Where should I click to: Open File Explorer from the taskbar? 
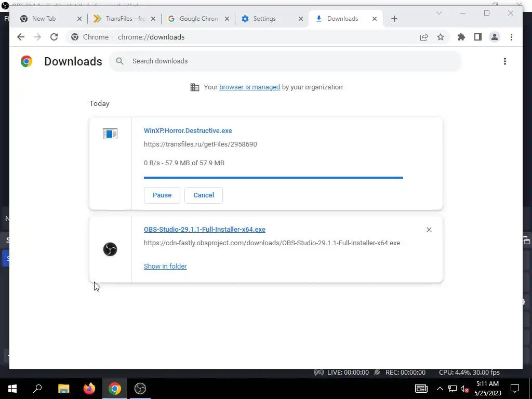coord(63,389)
